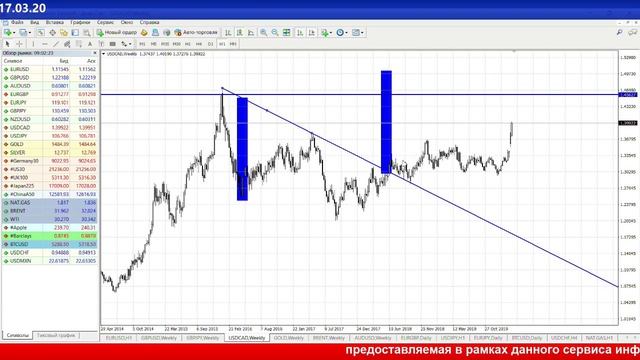Switch chart to bar chart type

click(228, 32)
